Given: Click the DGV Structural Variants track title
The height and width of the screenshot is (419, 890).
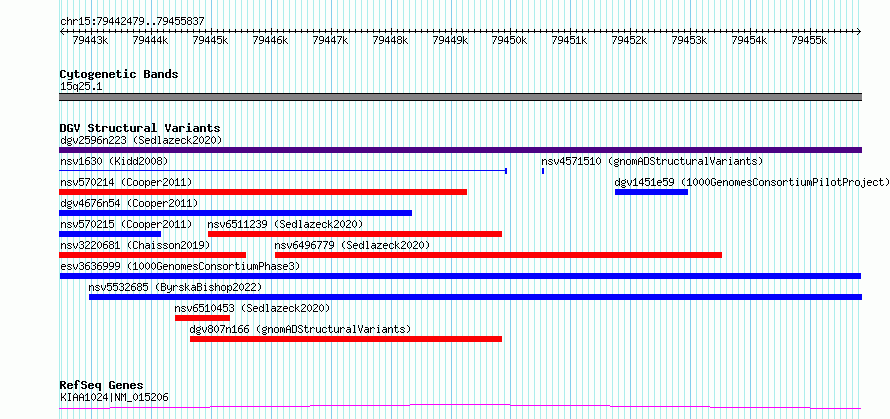Looking at the screenshot, I should [140, 128].
